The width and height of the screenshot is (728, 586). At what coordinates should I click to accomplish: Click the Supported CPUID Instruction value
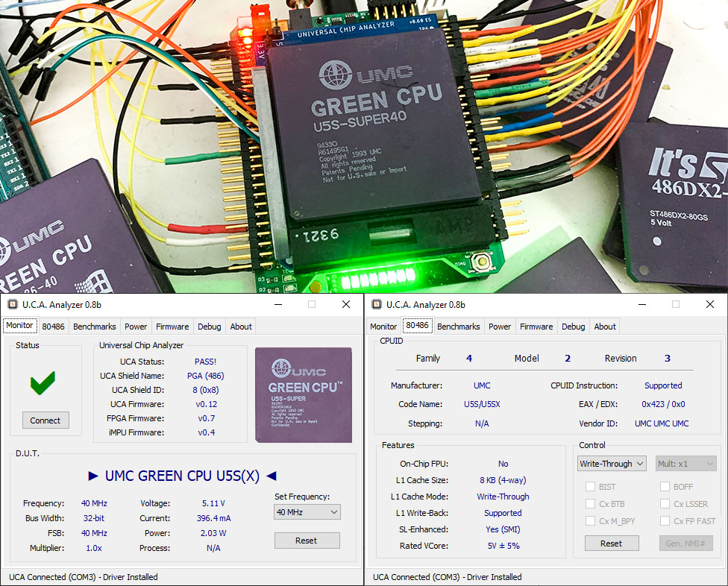pos(663,385)
